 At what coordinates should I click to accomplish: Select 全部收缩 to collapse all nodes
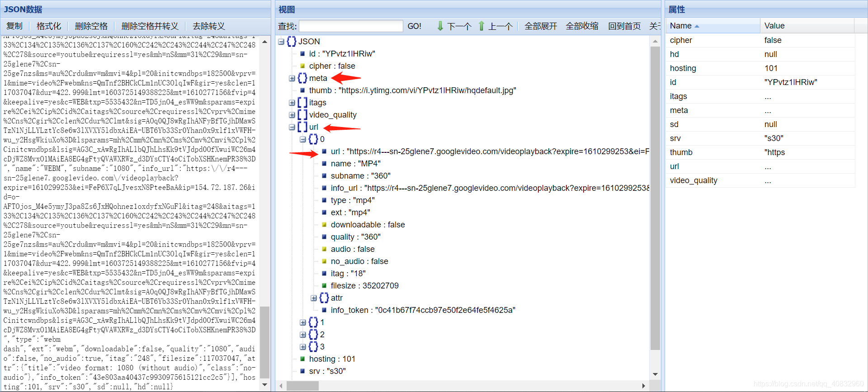coord(582,26)
